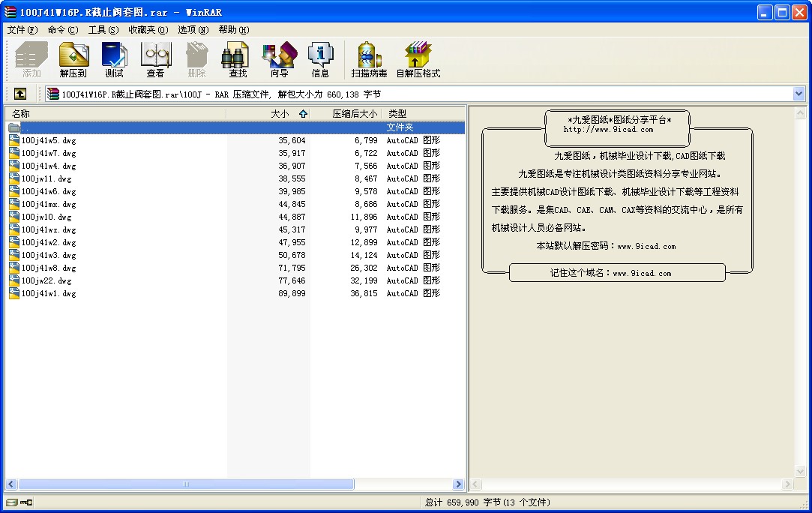Open the View (查看) tool

(x=155, y=59)
